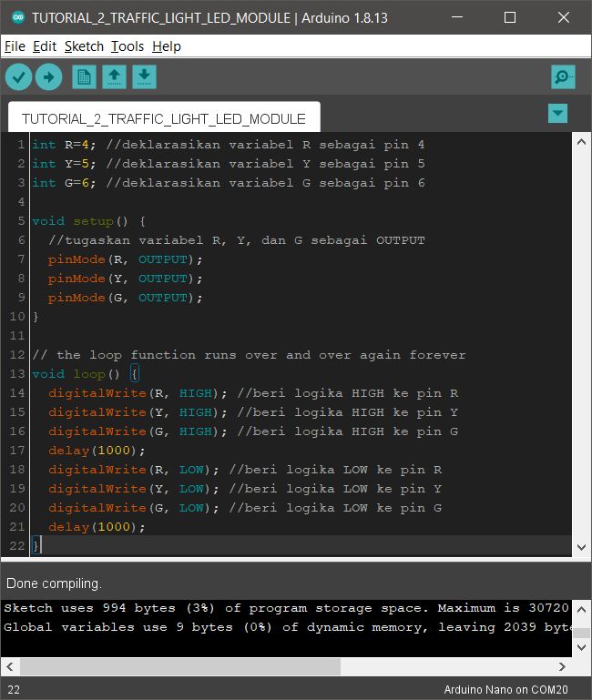Click 'int Y=5;' on line 2
The width and height of the screenshot is (592, 700).
(64, 164)
